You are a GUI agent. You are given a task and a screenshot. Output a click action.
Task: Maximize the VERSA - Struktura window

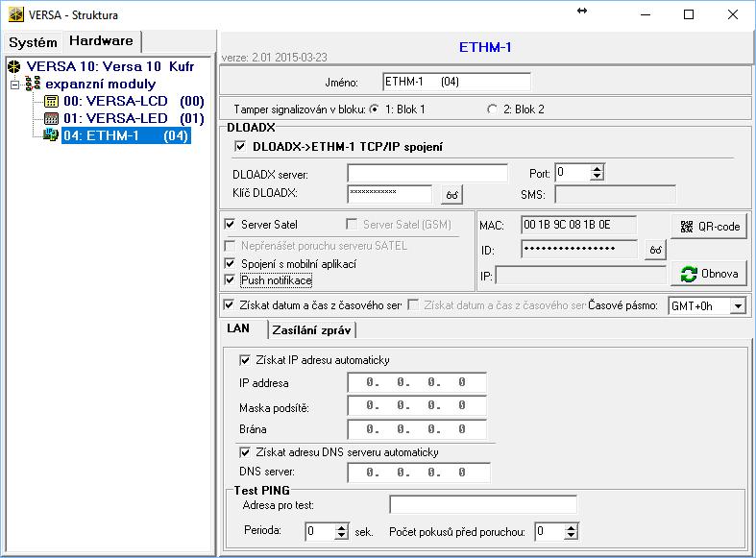point(689,15)
